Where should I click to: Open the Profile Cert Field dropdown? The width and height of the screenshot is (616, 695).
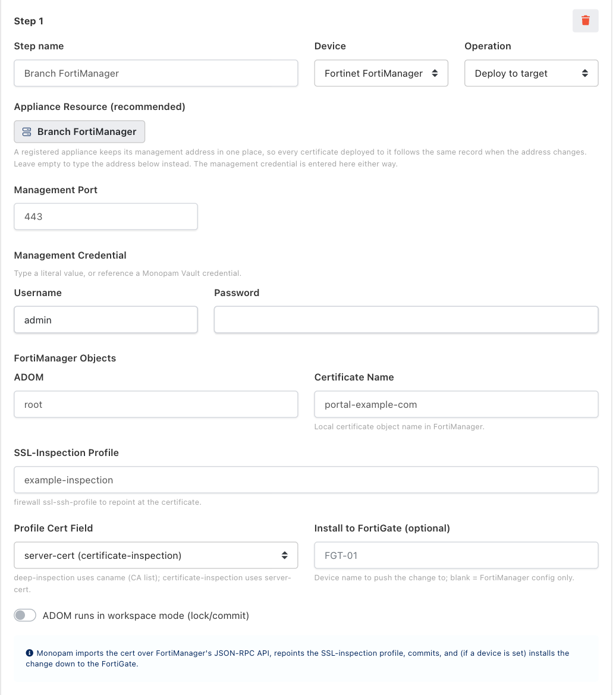(156, 555)
